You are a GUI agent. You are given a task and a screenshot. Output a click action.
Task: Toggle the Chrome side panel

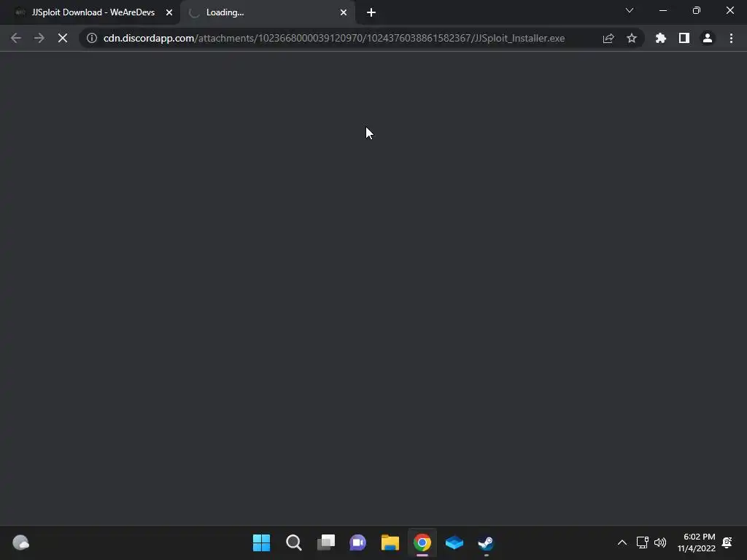click(684, 38)
